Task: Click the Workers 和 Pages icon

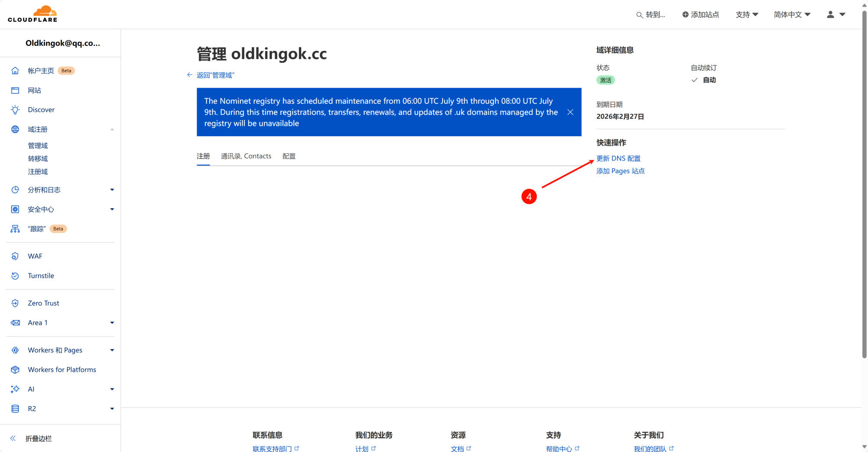Action: click(15, 350)
